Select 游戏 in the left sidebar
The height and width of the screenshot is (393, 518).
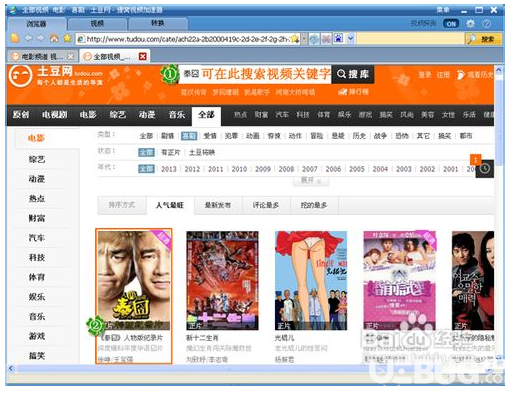tap(37, 336)
